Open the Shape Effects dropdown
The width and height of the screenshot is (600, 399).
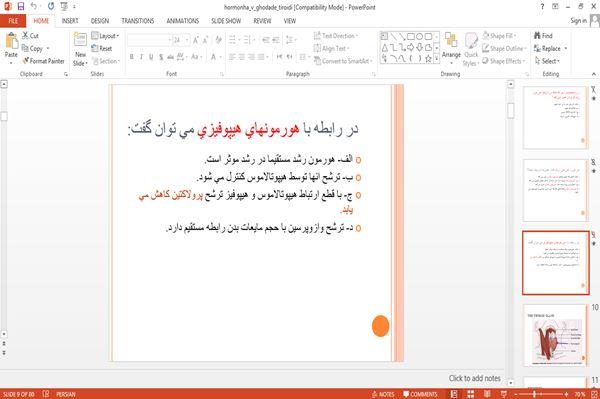pyautogui.click(x=504, y=61)
